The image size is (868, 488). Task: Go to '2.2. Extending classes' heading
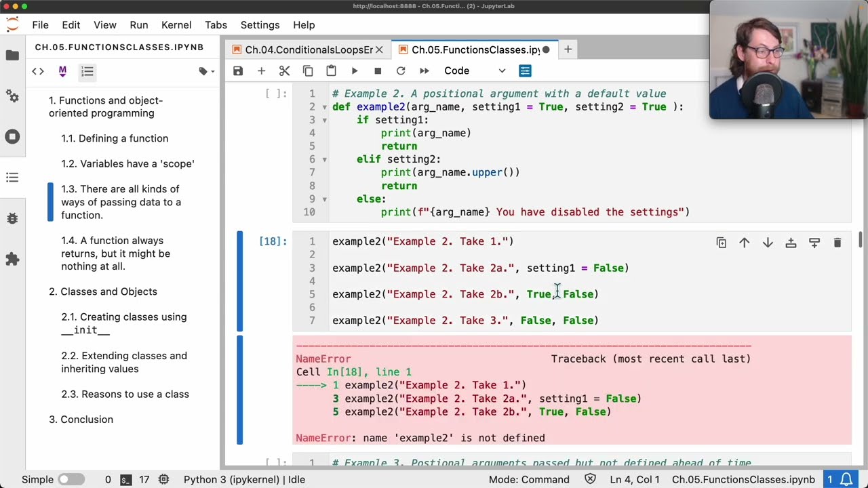(124, 362)
